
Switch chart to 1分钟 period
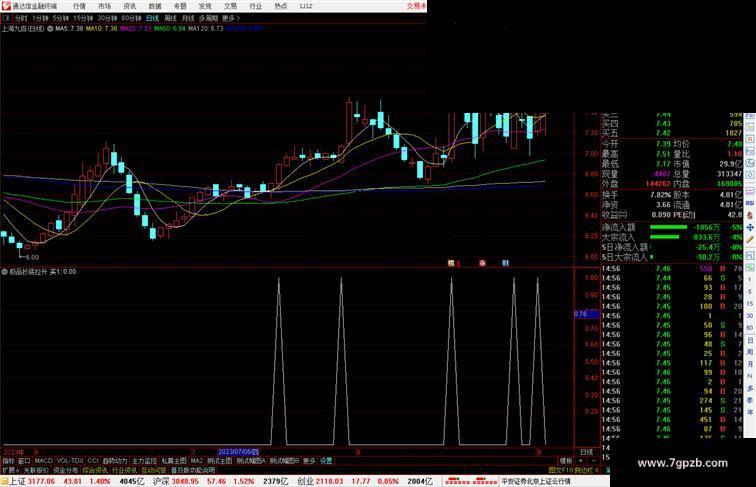pos(40,18)
